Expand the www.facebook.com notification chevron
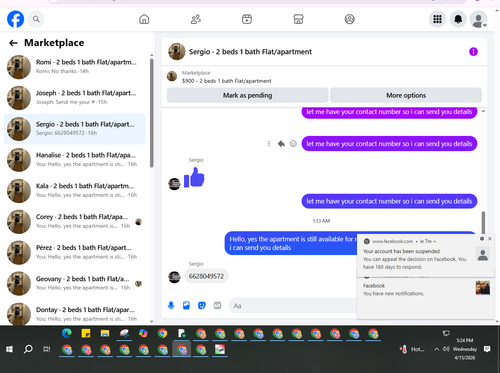Screen dimensions: 500x373 pyautogui.click(x=435, y=241)
